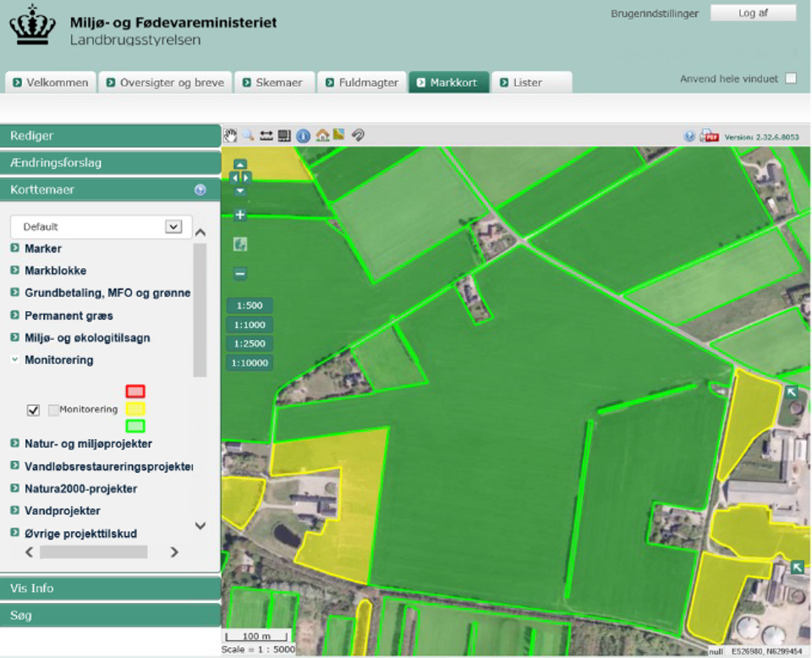Enable the Anvend hele vinduet checkbox

click(x=791, y=79)
